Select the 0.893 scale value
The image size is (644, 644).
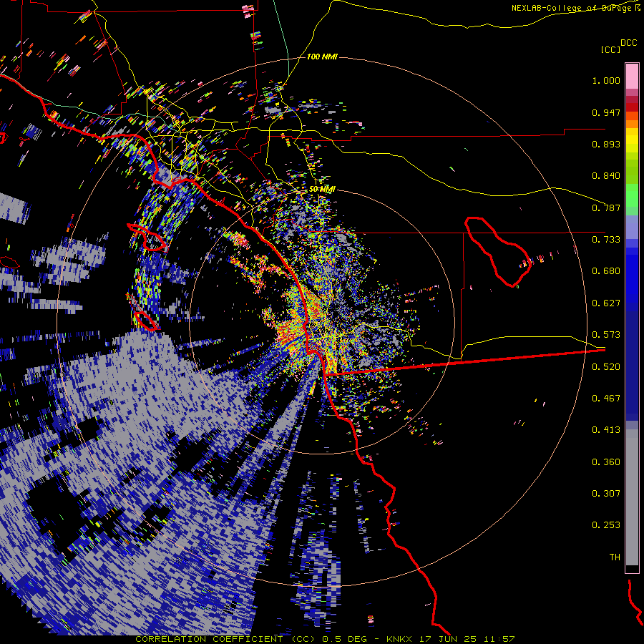point(606,144)
